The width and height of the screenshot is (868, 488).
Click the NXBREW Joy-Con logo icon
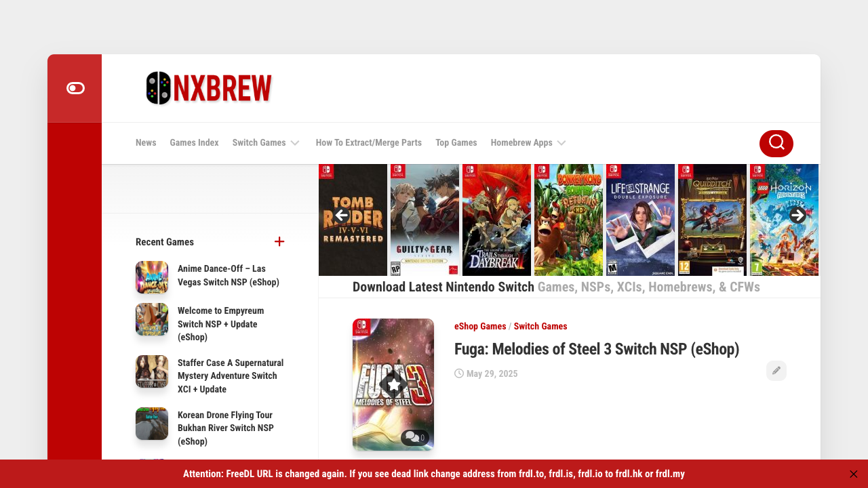157,88
